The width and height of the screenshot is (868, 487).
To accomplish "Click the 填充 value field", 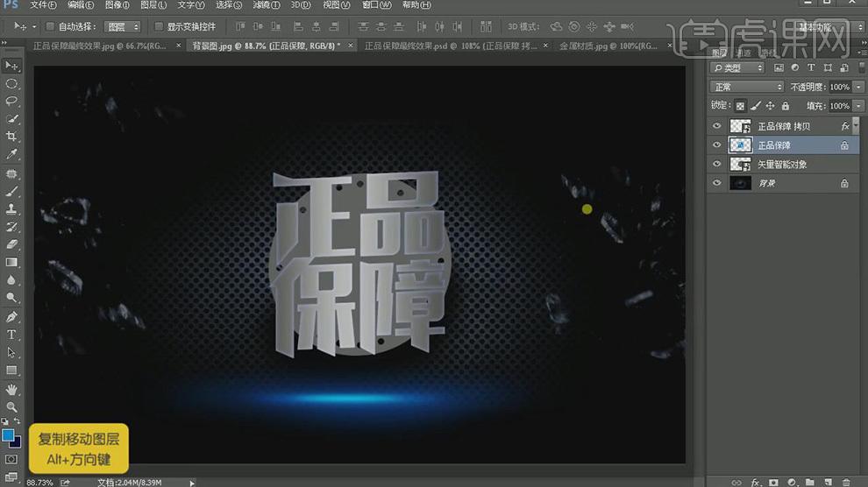I will point(840,106).
